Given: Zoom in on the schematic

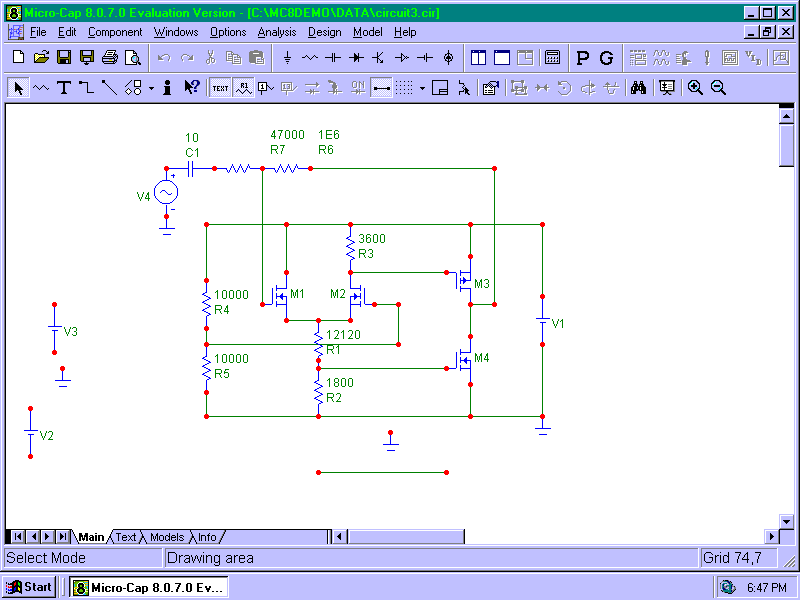Looking at the screenshot, I should 695,88.
